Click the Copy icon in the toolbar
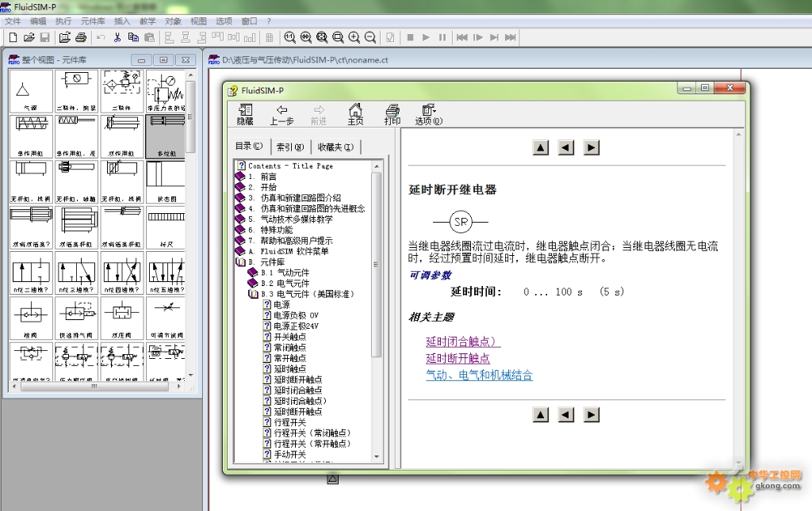The width and height of the screenshot is (812, 511). pyautogui.click(x=133, y=37)
